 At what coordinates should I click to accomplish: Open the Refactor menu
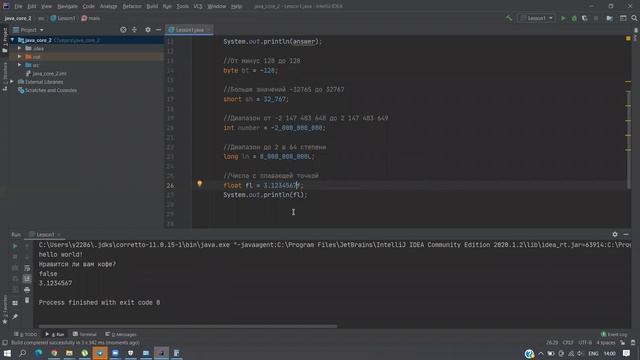[x=132, y=6]
